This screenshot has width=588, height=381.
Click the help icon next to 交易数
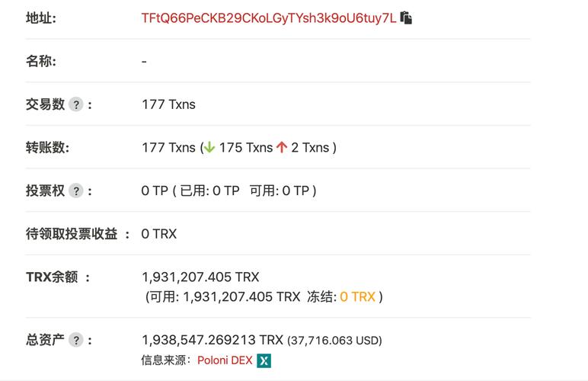click(x=76, y=104)
